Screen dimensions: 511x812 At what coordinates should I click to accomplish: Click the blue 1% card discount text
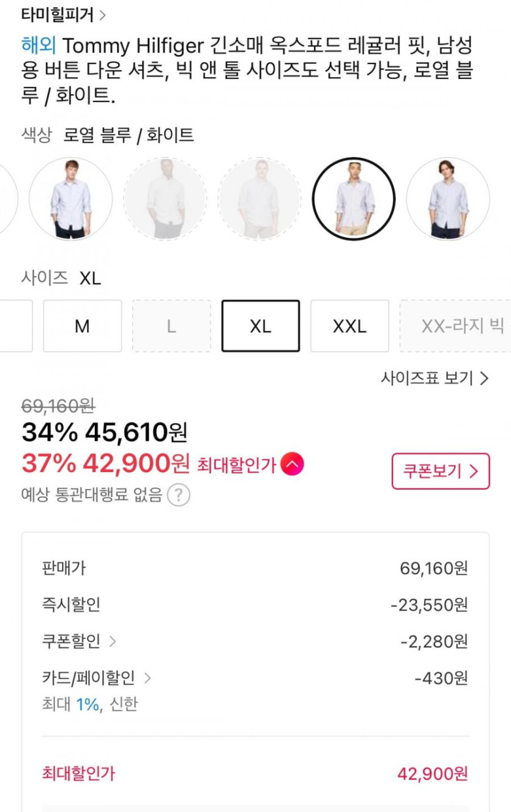88,704
